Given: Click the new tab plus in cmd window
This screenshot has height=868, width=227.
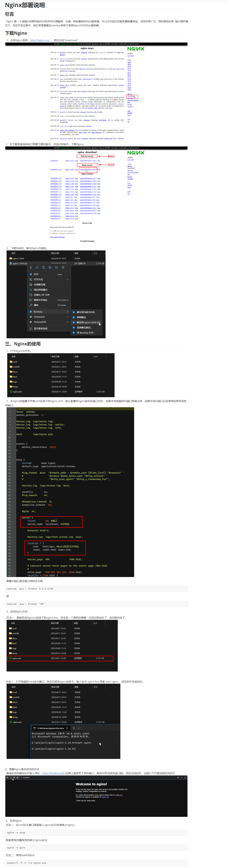Looking at the screenshot, I should (74, 728).
